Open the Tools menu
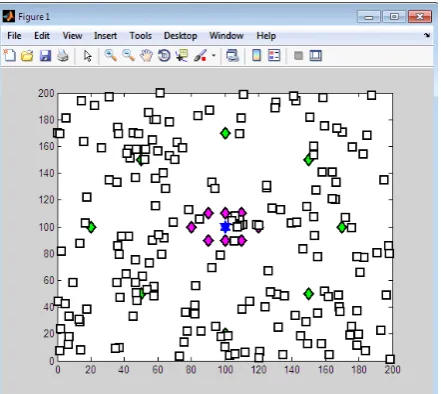Screen dimensions: 441x394 pos(140,36)
